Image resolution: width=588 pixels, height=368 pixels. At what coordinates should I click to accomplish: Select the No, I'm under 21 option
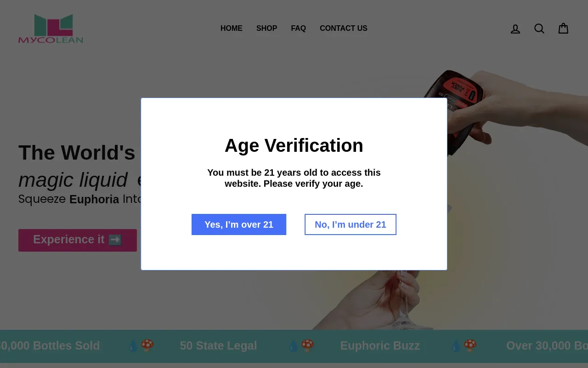click(351, 224)
